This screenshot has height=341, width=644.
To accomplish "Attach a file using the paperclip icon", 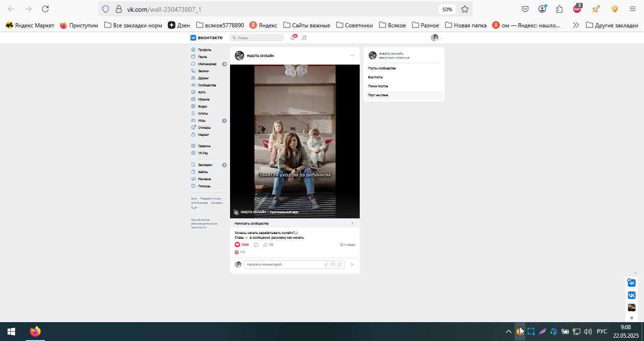I will click(x=326, y=265).
